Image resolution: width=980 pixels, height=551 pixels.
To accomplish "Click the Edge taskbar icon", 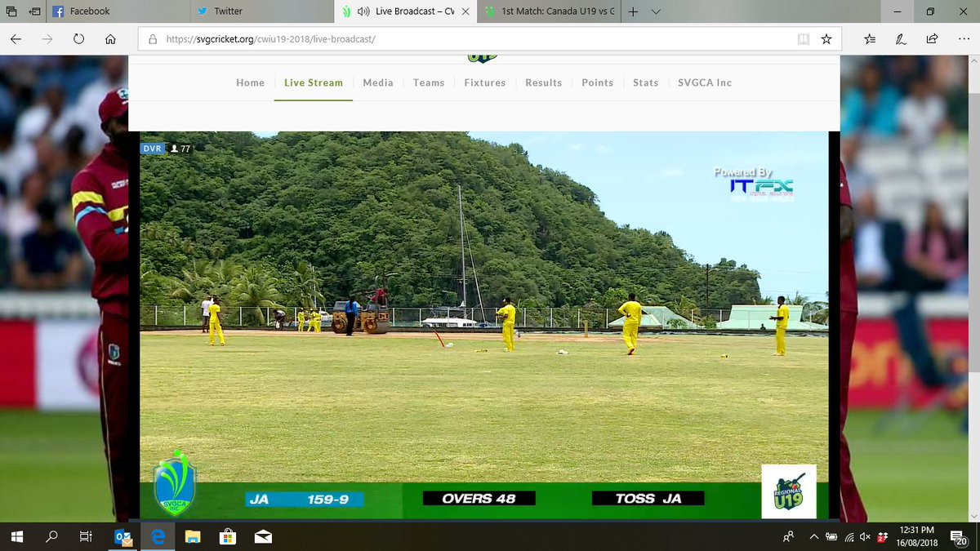I will [x=158, y=536].
